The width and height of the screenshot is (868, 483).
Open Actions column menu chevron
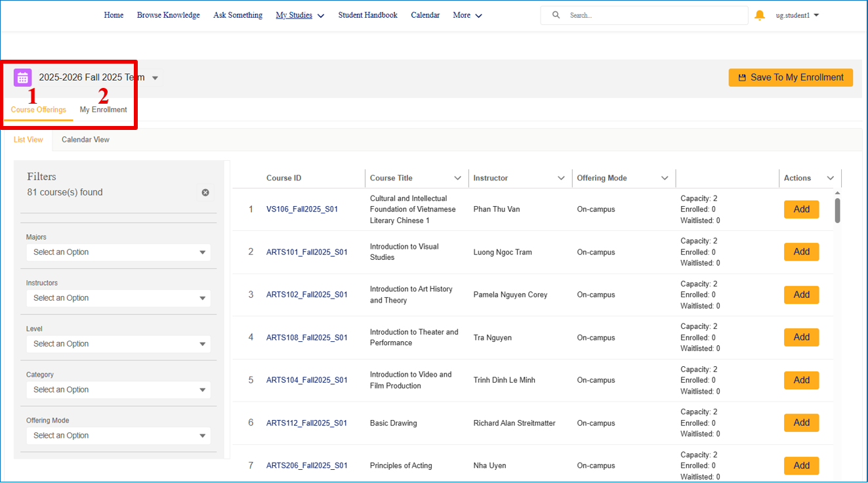[x=831, y=178]
